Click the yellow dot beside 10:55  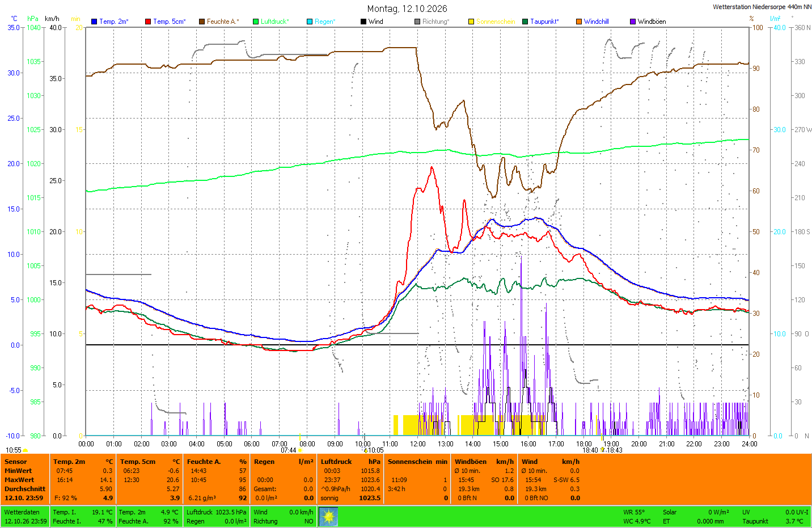tap(25, 450)
